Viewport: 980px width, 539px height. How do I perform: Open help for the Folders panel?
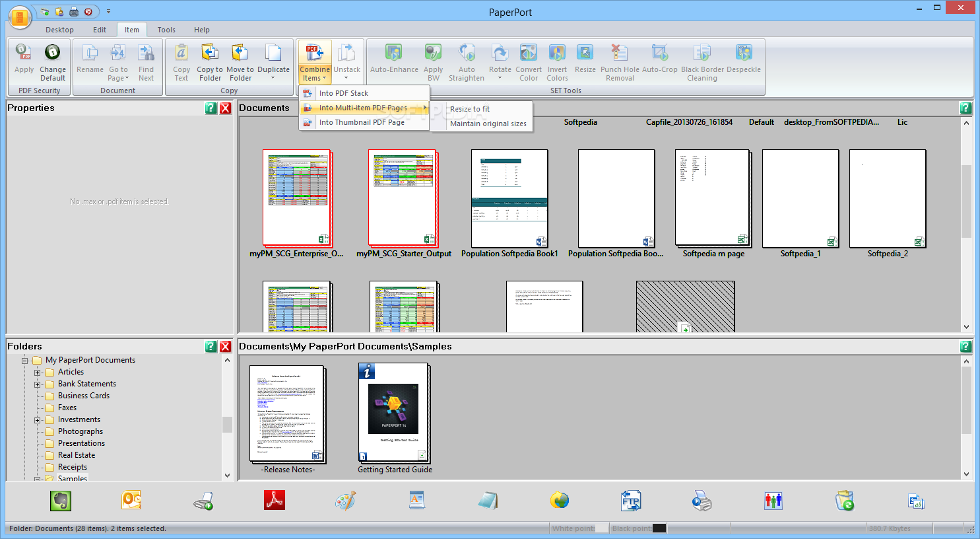coord(211,346)
